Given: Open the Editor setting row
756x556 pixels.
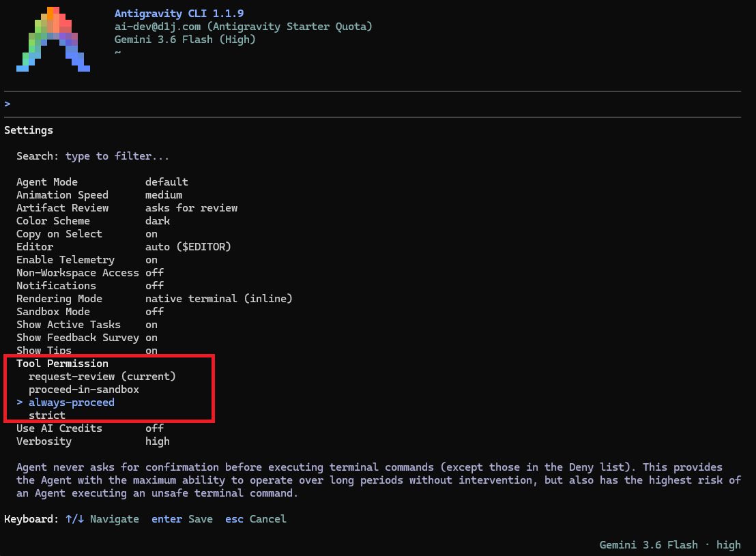Looking at the screenshot, I should point(123,247).
